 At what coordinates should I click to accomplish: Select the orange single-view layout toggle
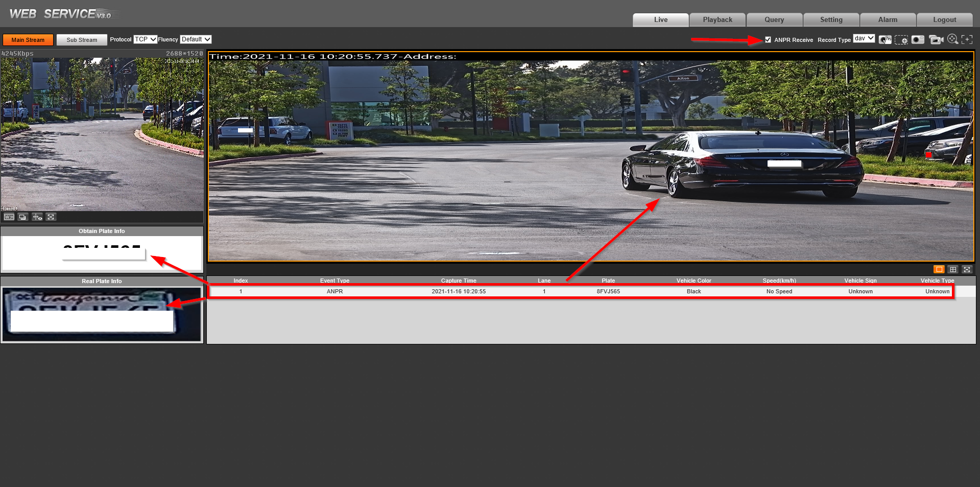click(939, 269)
